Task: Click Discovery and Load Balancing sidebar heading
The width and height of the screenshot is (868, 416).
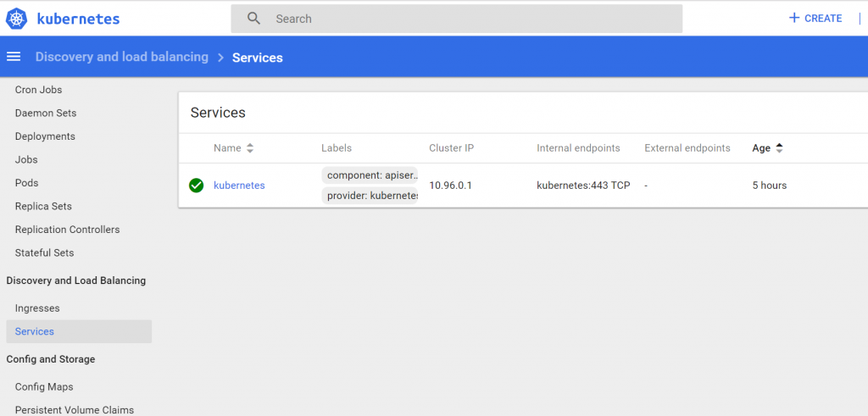Action: pyautogui.click(x=75, y=280)
